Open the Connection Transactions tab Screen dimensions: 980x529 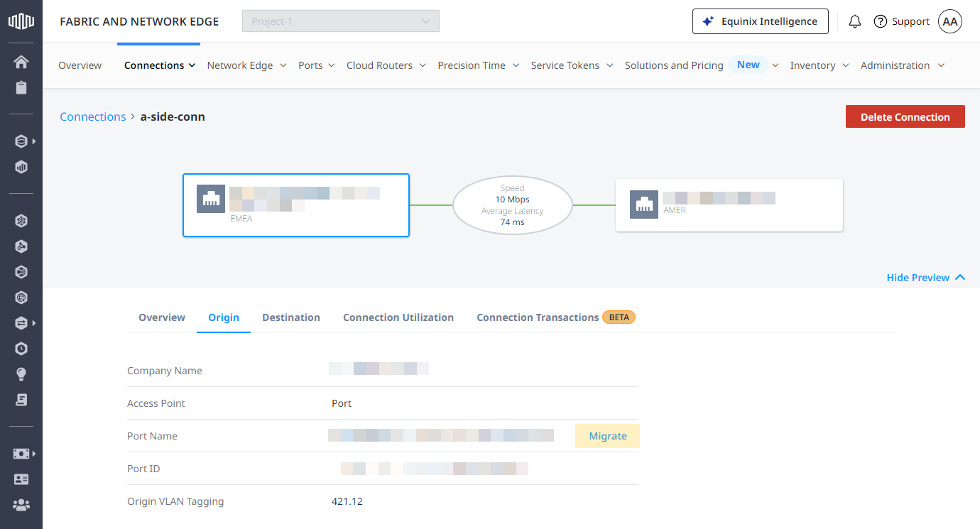coord(538,317)
